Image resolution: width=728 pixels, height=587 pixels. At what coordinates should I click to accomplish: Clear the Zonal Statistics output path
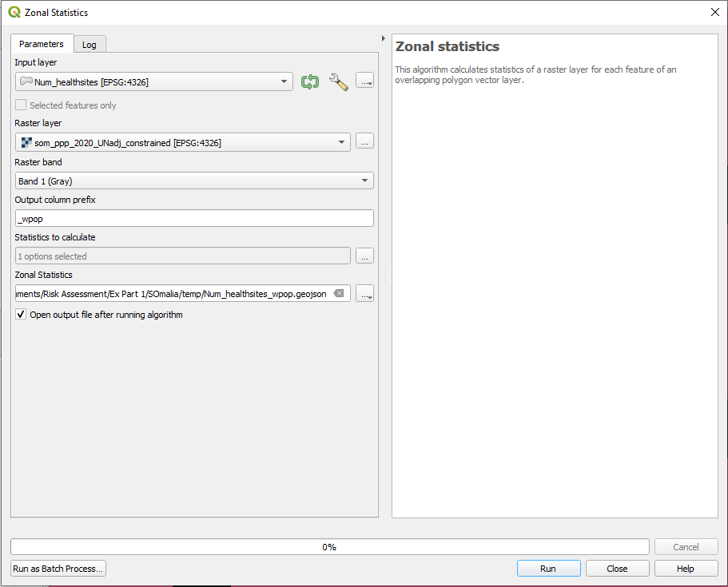(x=339, y=294)
